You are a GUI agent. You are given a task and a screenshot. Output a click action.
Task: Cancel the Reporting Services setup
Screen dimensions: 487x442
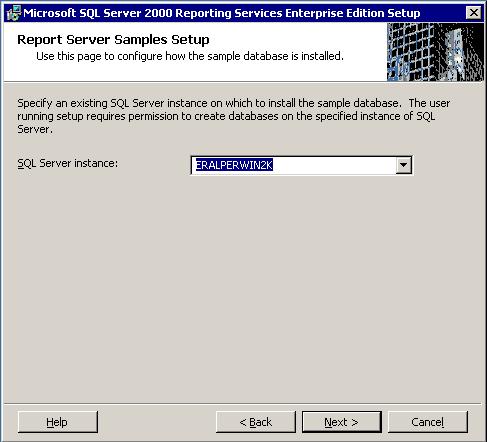coord(428,422)
